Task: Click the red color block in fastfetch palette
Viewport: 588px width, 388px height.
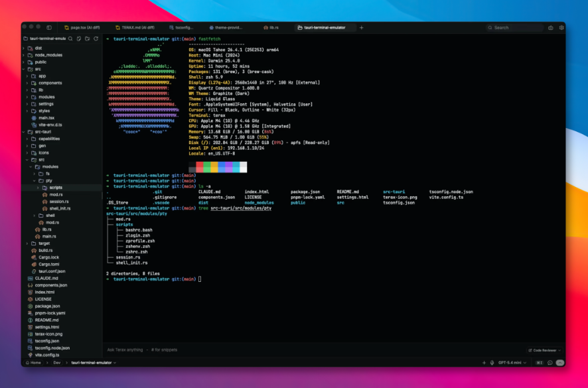Action: coord(200,167)
